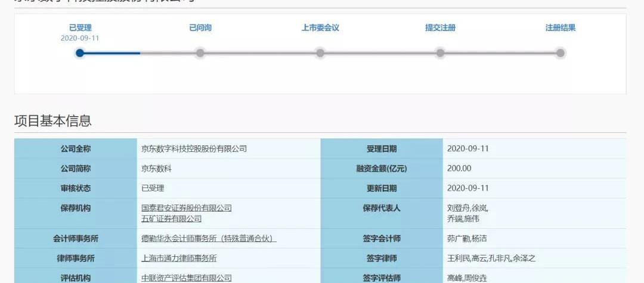
Task: Click the gray dot under 已问询
Action: click(200, 53)
